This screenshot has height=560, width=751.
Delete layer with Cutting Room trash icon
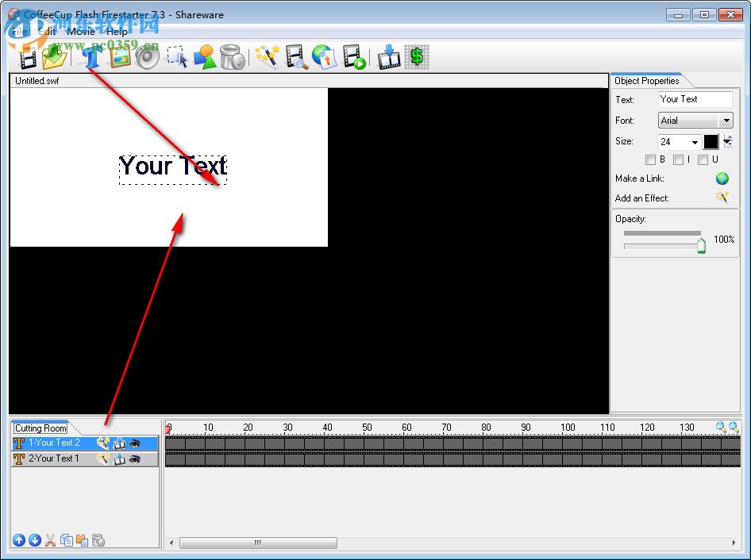click(x=98, y=540)
